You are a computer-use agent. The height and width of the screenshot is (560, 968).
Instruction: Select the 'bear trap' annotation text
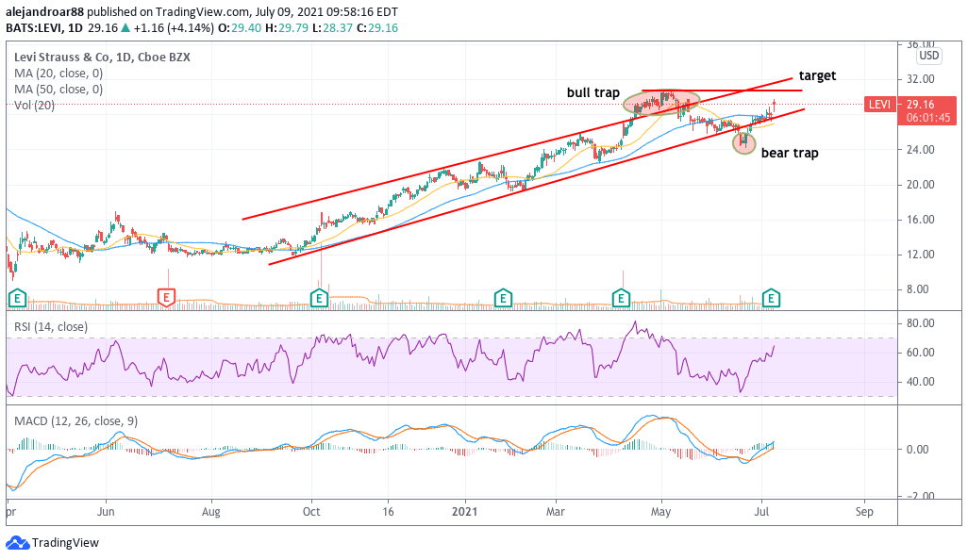[x=790, y=153]
